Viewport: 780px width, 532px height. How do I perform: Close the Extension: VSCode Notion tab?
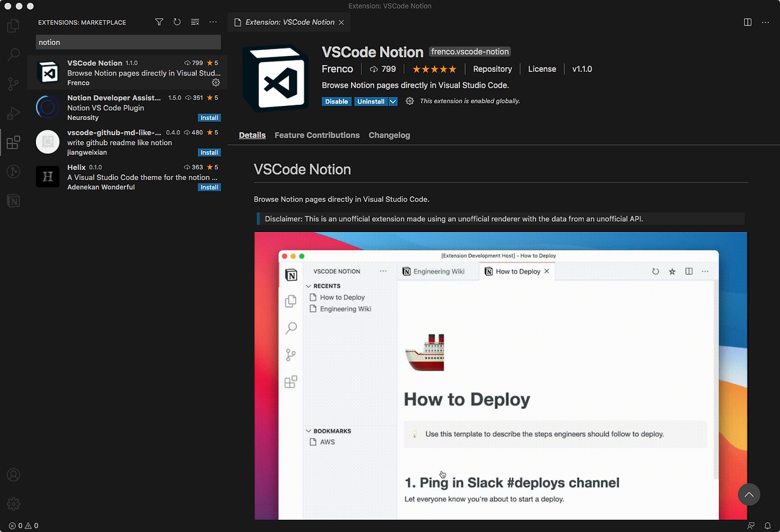coord(341,22)
